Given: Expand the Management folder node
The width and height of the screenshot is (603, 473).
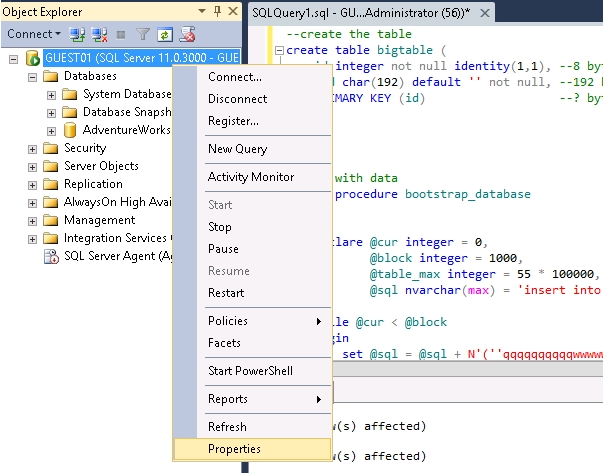Looking at the screenshot, I should (x=33, y=220).
